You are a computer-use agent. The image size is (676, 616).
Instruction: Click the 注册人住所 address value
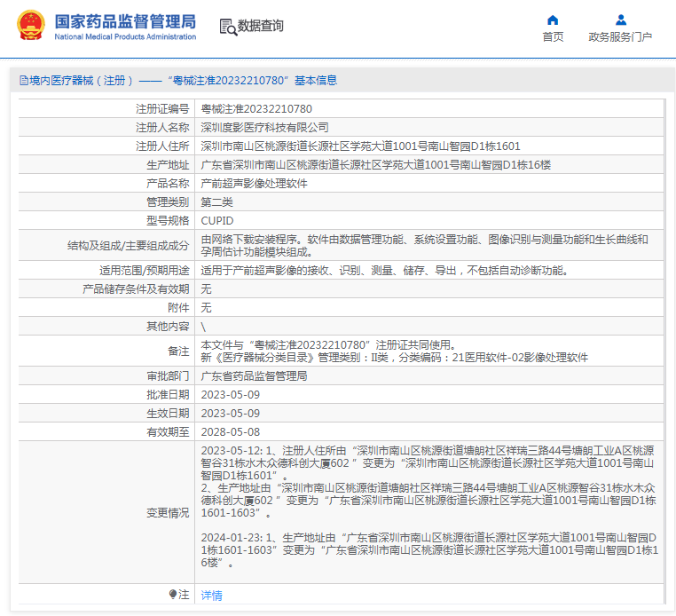click(x=360, y=146)
